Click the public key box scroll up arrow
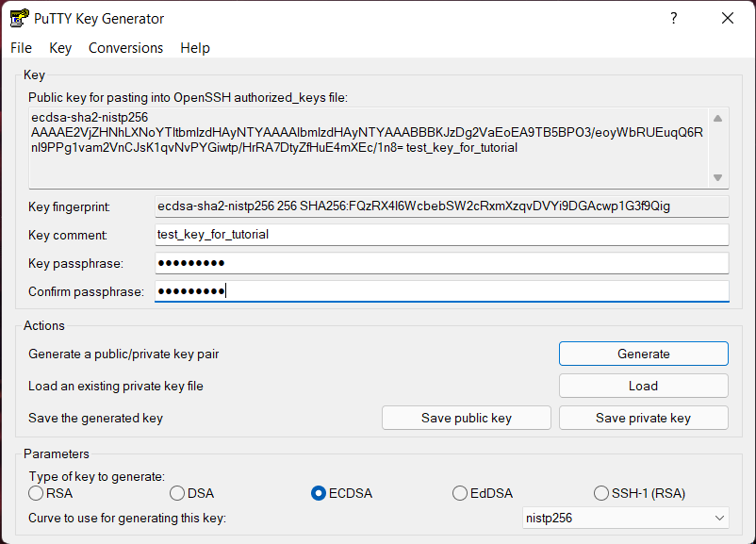This screenshot has width=756, height=544. (x=718, y=118)
